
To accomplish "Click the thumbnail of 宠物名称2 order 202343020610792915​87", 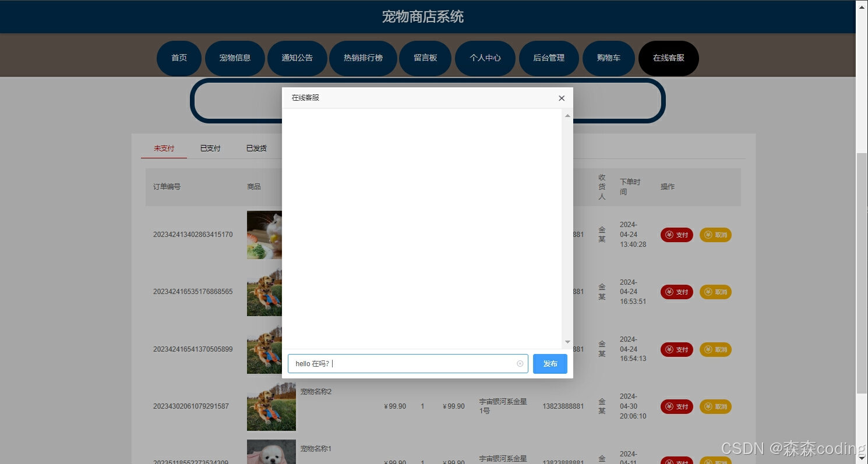I will coord(271,406).
